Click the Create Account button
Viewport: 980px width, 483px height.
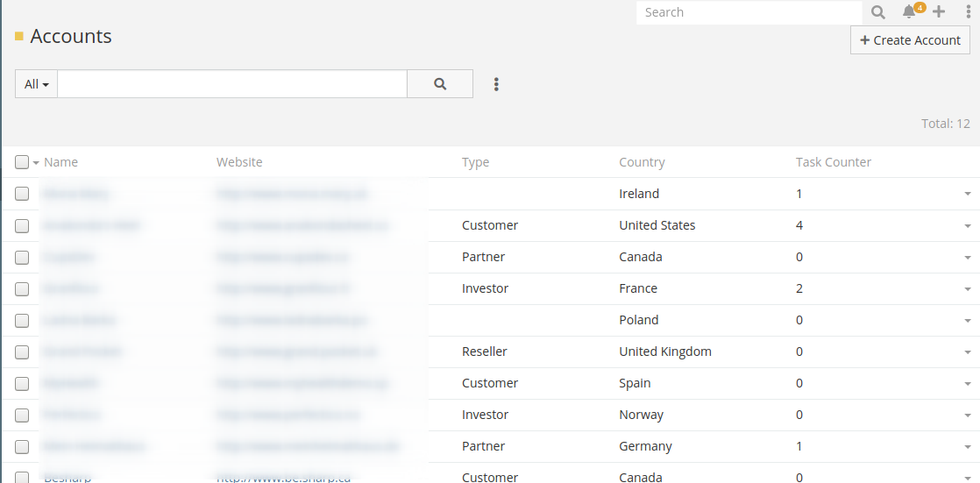tap(910, 40)
